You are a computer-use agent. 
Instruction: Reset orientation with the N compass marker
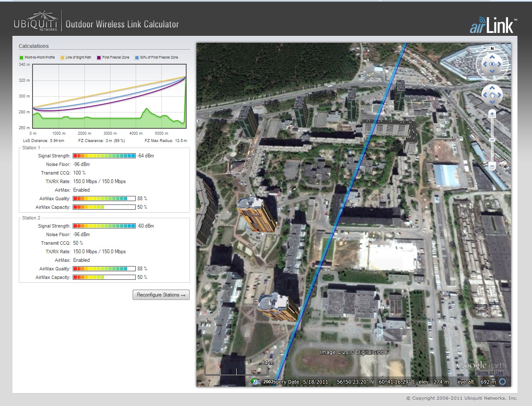(492, 48)
